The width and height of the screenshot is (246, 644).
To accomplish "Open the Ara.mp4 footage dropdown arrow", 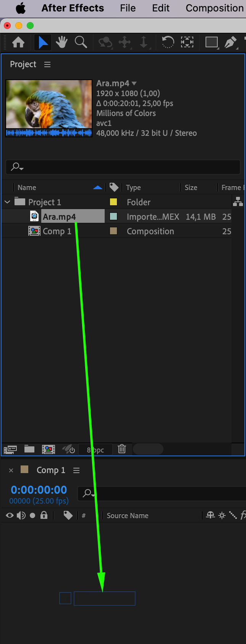I will click(134, 83).
